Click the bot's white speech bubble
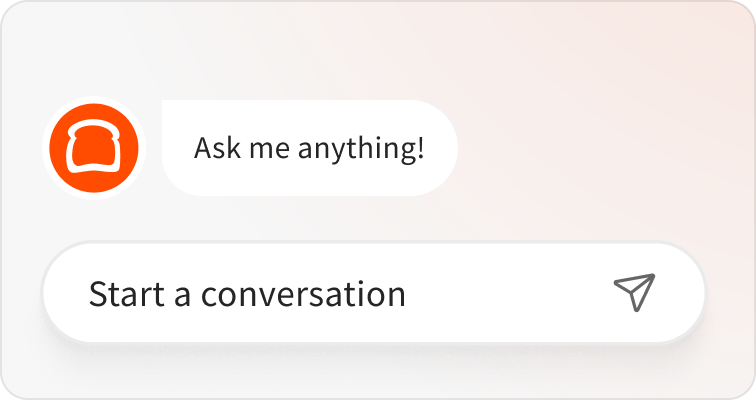This screenshot has width=756, height=400. click(309, 148)
